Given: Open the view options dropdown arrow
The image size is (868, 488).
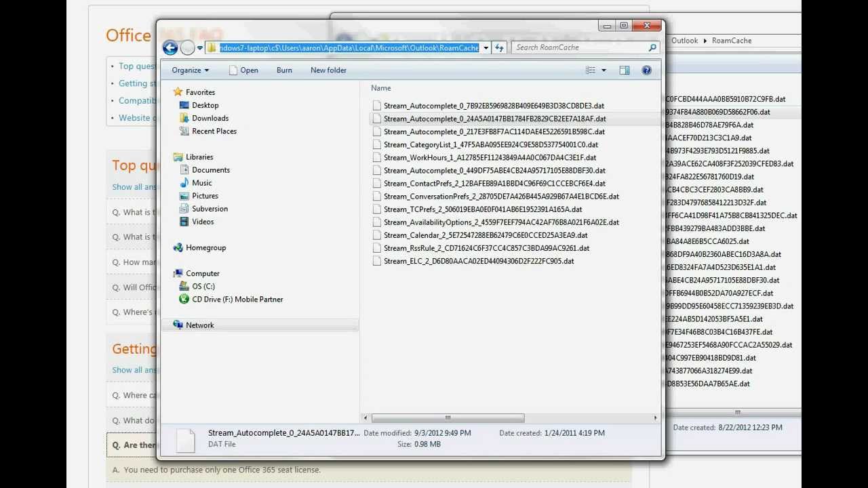Looking at the screenshot, I should [x=604, y=70].
